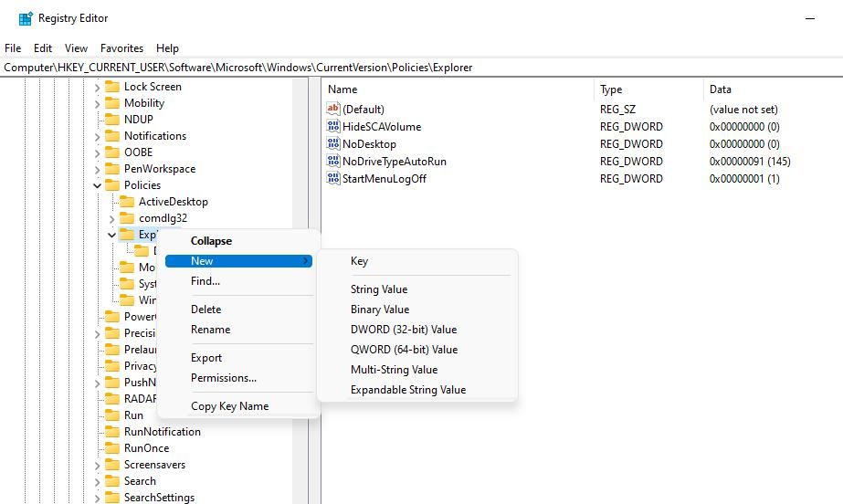Select the HideSCAVolume value name
This screenshot has height=504, width=843.
382,127
